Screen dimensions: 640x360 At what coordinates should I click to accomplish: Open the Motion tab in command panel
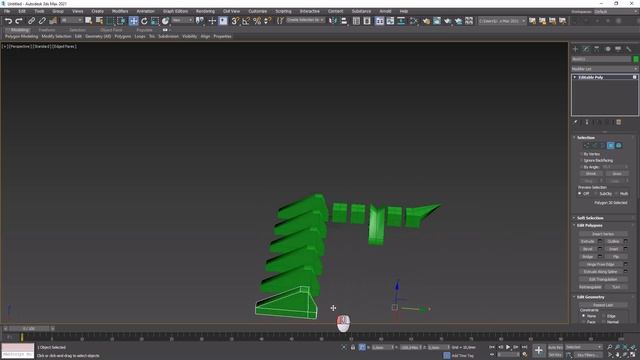[x=607, y=49]
